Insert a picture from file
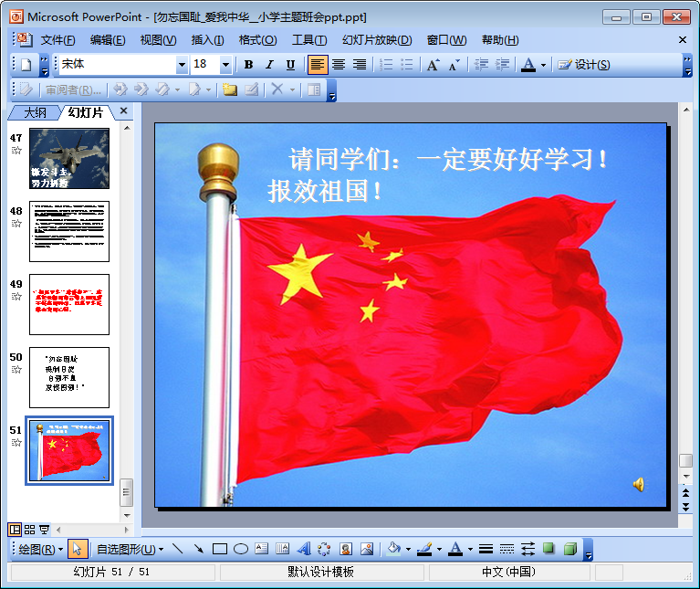The image size is (700, 589). point(367,549)
